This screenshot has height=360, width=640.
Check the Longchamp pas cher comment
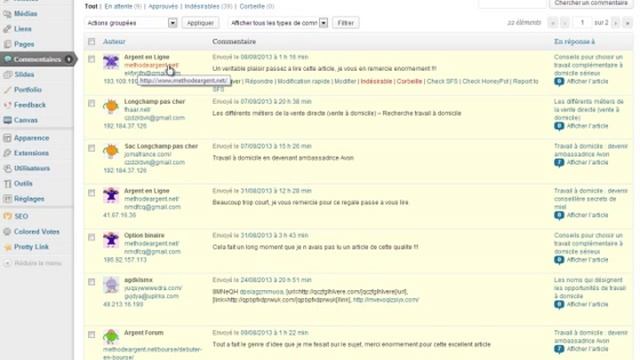coord(91,104)
